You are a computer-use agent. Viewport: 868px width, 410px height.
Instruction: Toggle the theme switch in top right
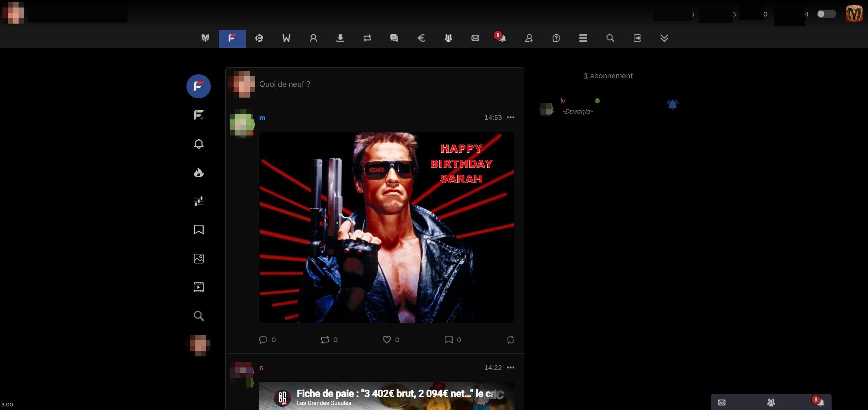tap(826, 14)
